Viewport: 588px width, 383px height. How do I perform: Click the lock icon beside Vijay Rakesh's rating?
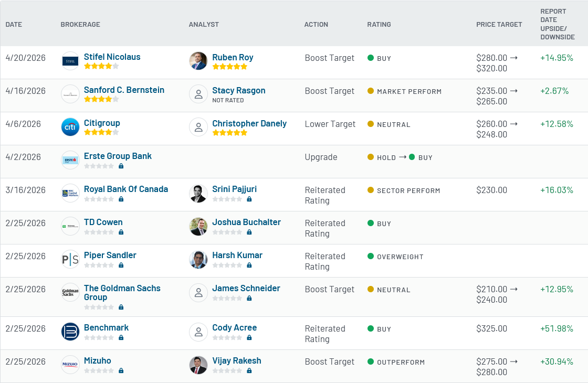click(x=249, y=370)
